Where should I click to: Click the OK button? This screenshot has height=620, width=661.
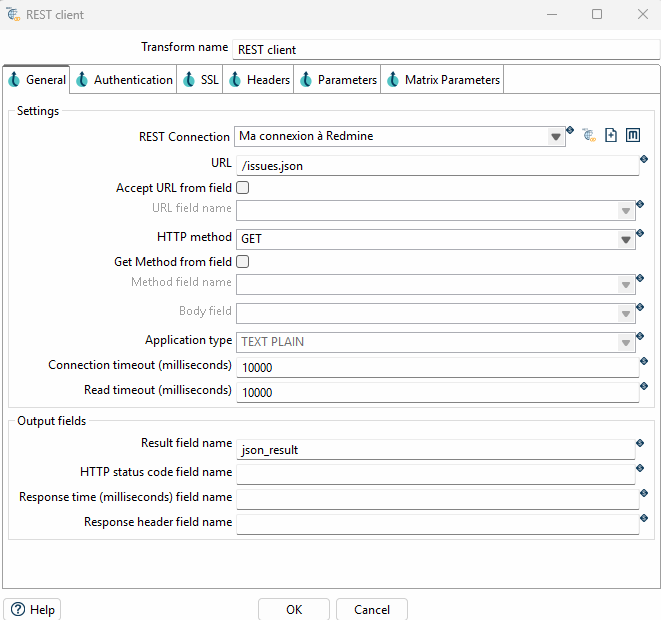click(x=294, y=609)
